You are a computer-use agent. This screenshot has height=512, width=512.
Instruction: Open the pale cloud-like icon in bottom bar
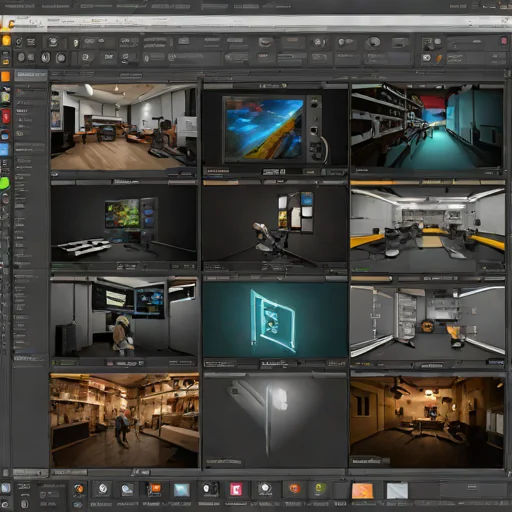pyautogui.click(x=127, y=489)
